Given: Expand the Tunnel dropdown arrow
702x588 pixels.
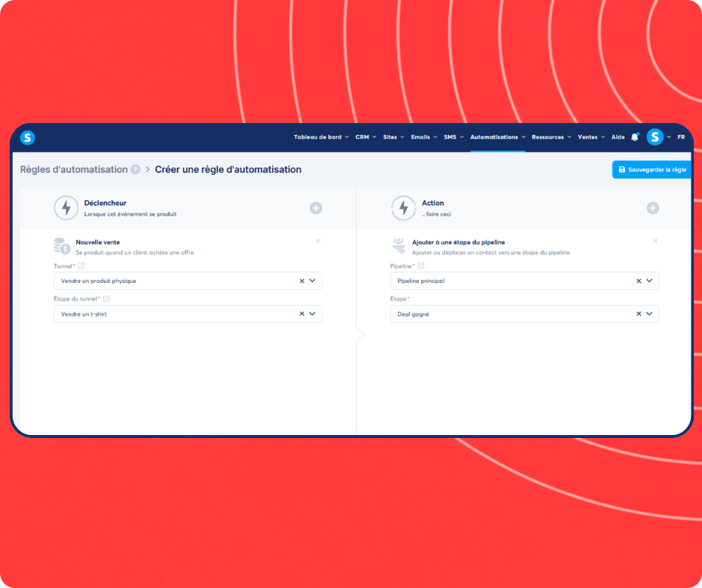Looking at the screenshot, I should 312,281.
